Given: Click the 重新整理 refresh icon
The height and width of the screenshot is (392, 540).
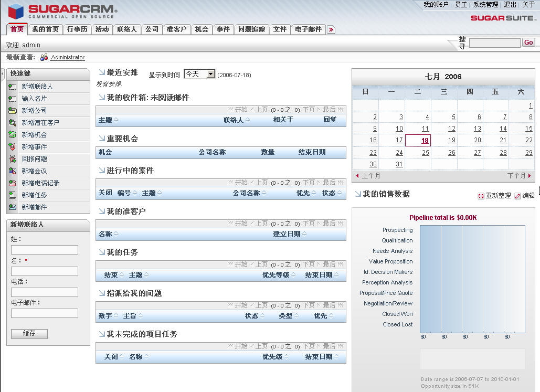Looking at the screenshot, I should (x=481, y=196).
